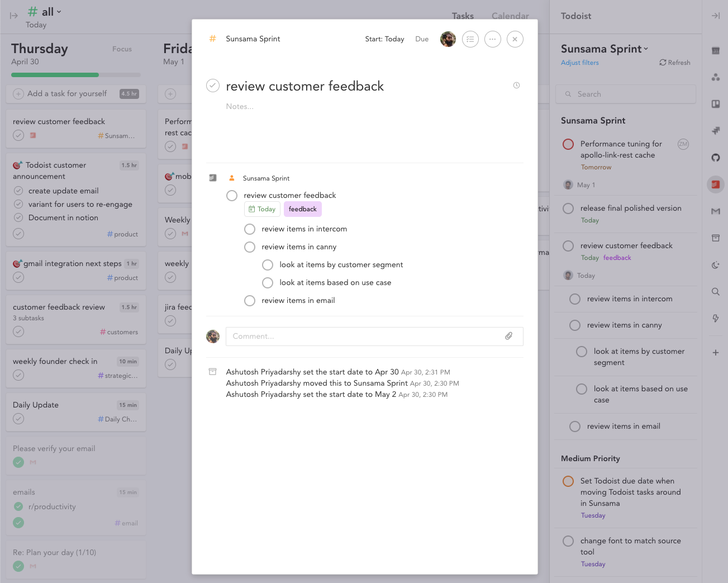
Task: Click 'Add a task for yourself'
Action: [67, 94]
